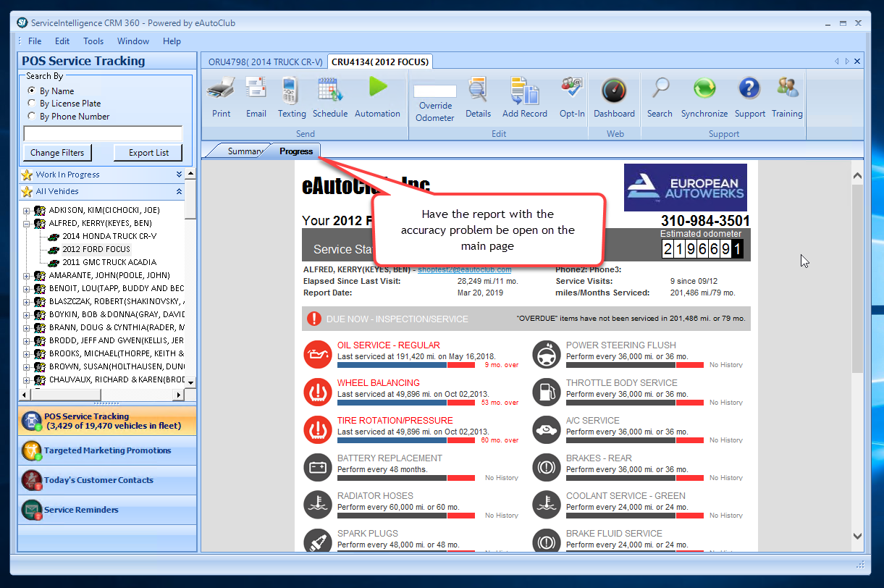This screenshot has height=588, width=884.
Task: Open the Help menu
Action: pyautogui.click(x=172, y=41)
